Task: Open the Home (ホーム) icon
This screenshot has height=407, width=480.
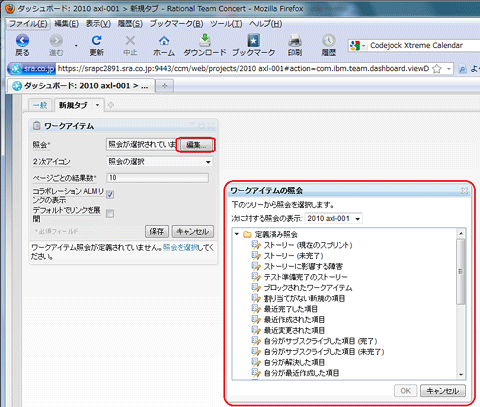Action: coord(164,41)
